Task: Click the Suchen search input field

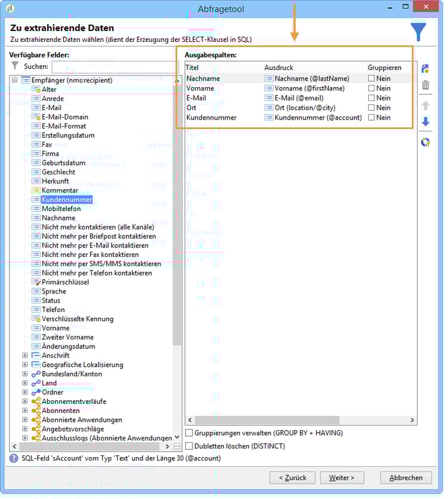Action: point(116,67)
